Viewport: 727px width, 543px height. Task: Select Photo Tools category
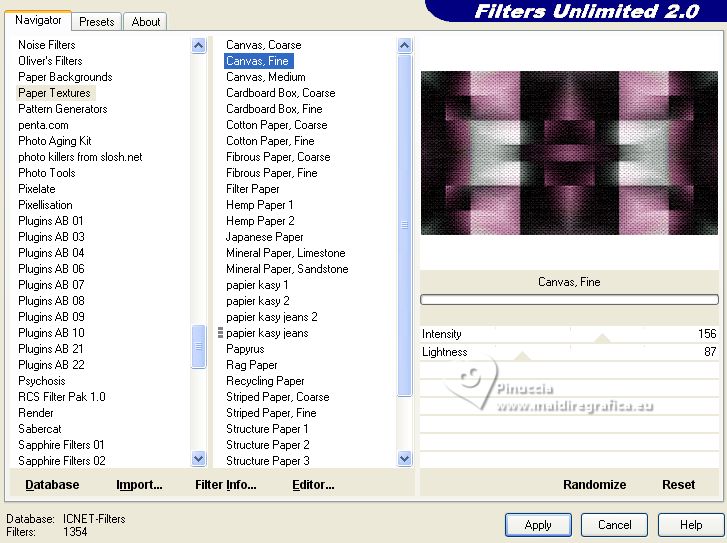tap(47, 173)
